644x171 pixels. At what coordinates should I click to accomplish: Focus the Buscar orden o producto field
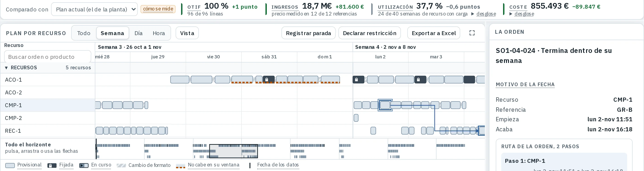[x=47, y=57]
